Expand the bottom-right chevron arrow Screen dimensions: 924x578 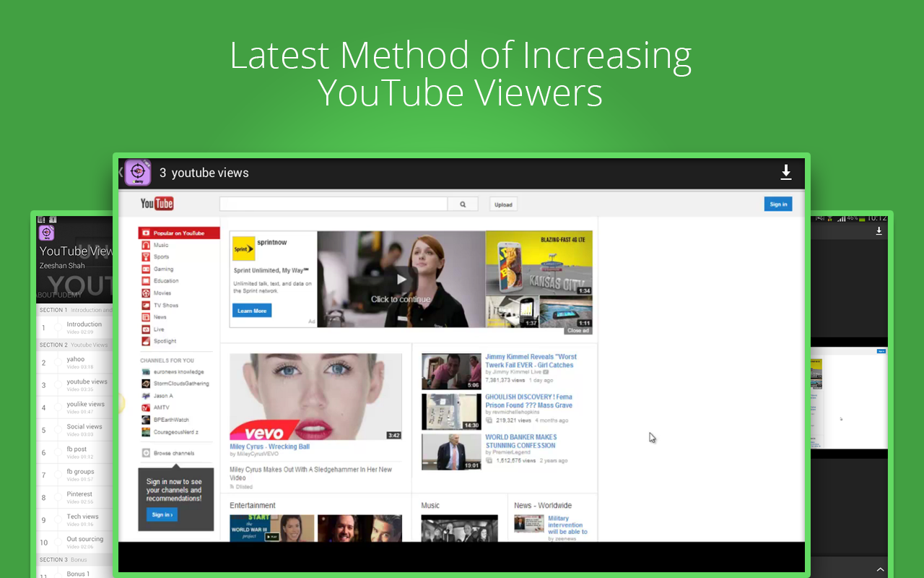[880, 569]
